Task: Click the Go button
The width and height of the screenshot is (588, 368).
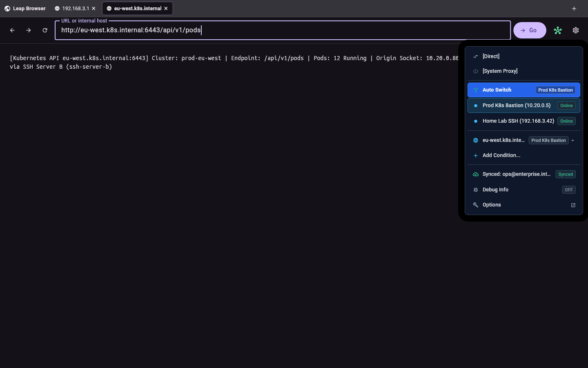Action: [530, 30]
